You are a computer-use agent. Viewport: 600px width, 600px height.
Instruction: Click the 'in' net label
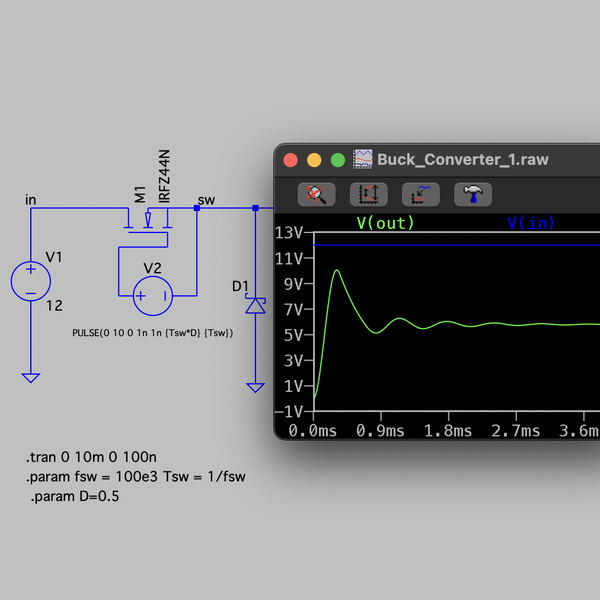click(x=31, y=200)
